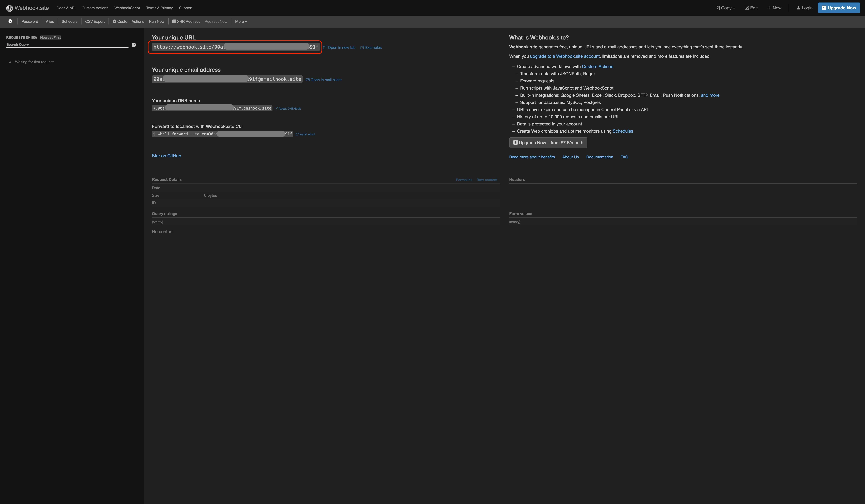Open Custom Actions link in feature list
The image size is (865, 504).
coord(597,67)
